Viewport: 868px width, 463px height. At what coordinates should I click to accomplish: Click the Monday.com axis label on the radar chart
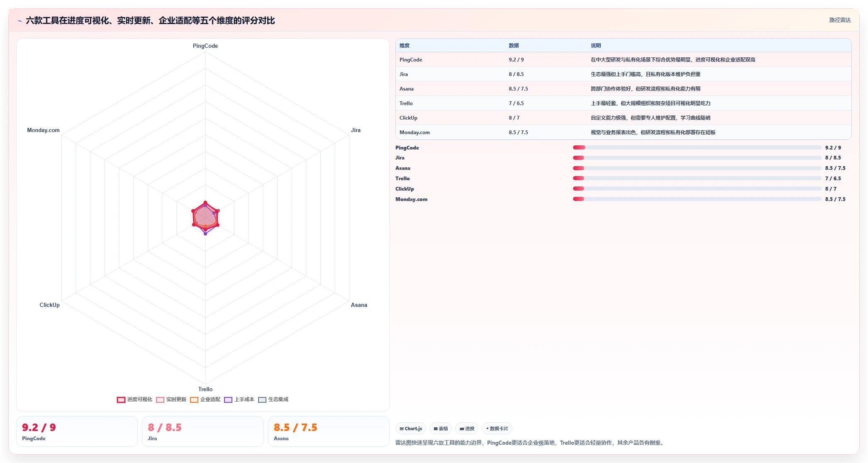(44, 130)
